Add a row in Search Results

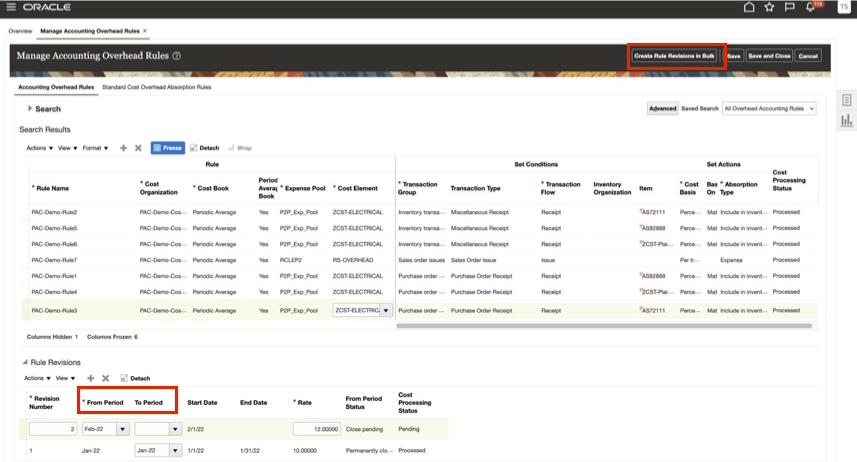click(x=124, y=148)
